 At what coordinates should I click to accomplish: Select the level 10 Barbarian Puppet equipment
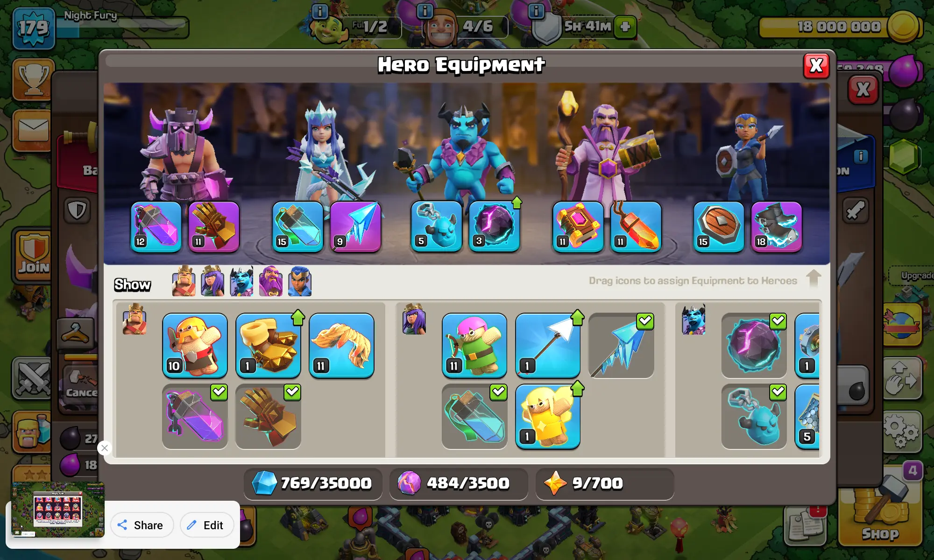(x=195, y=345)
